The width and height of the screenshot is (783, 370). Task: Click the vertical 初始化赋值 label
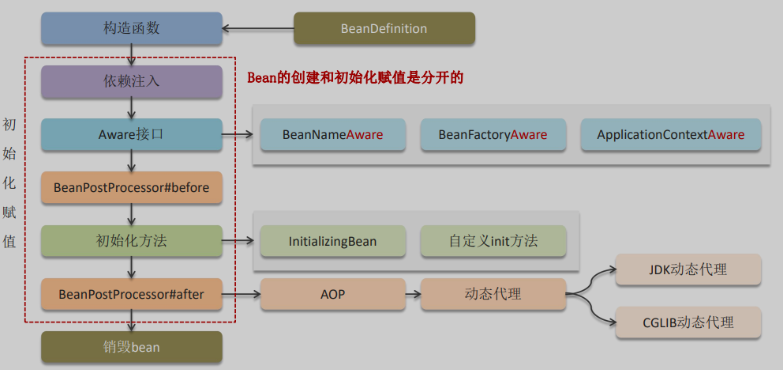pos(9,184)
